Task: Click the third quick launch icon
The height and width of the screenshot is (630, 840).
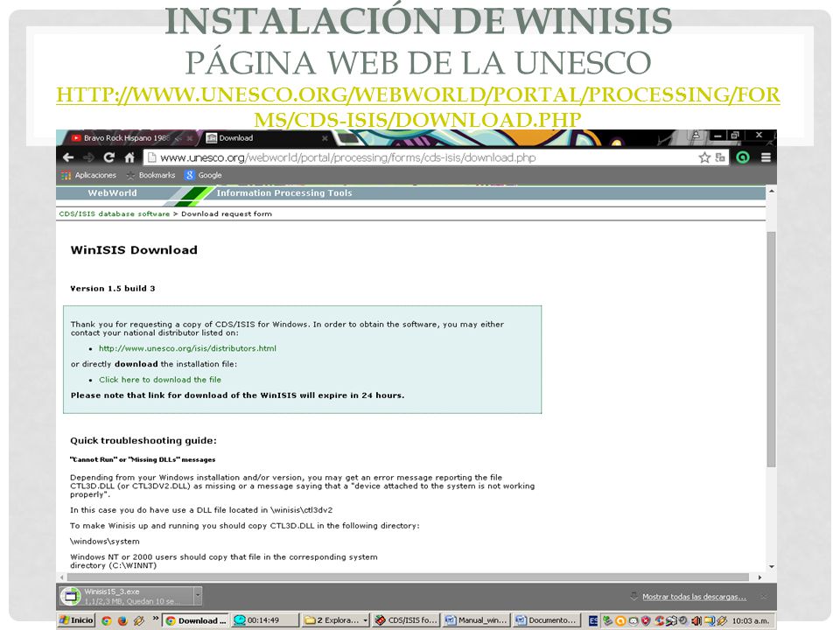Action: tap(139, 621)
